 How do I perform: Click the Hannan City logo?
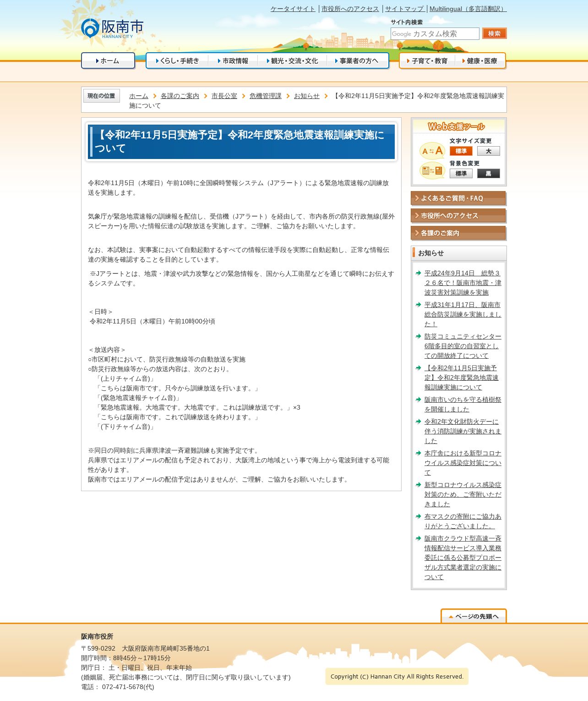[112, 28]
